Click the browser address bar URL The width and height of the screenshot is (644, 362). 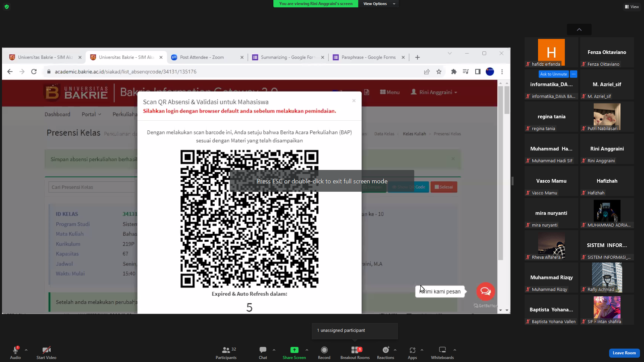point(126,72)
